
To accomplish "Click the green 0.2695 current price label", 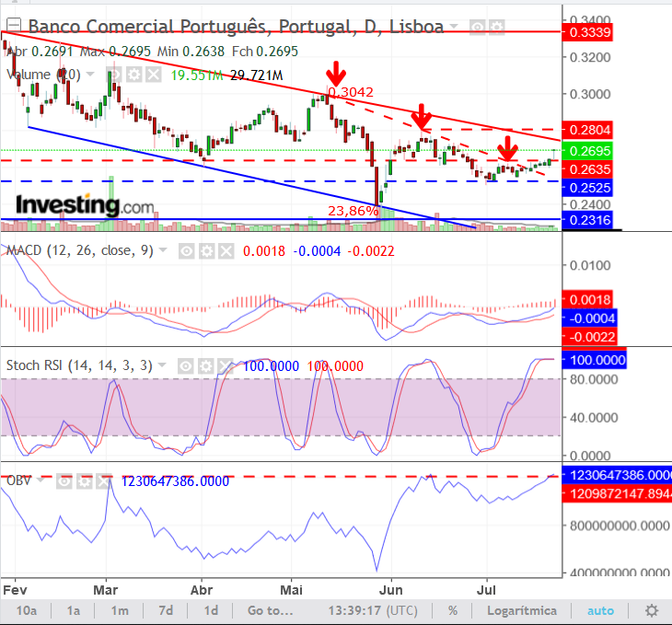I will pos(587,151).
